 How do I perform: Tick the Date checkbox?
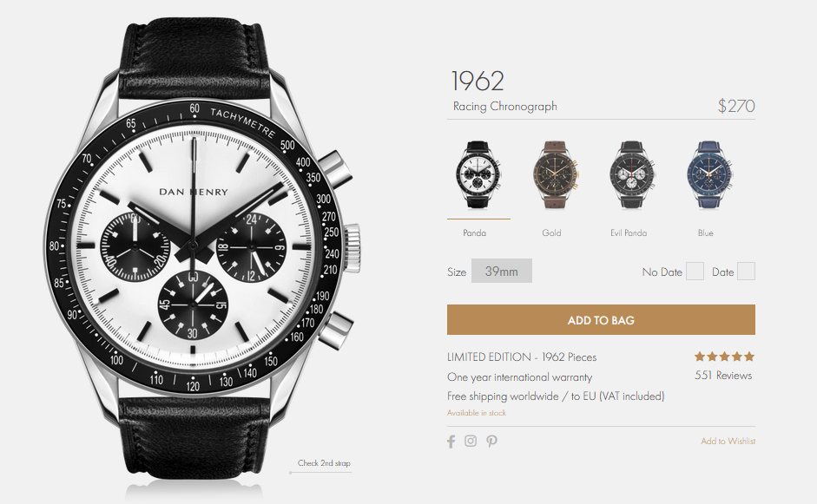point(746,272)
